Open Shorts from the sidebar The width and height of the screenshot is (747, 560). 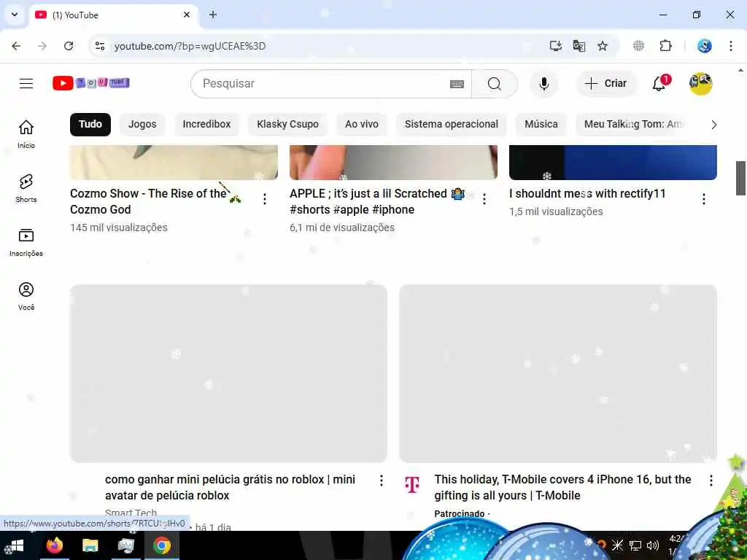pyautogui.click(x=26, y=188)
